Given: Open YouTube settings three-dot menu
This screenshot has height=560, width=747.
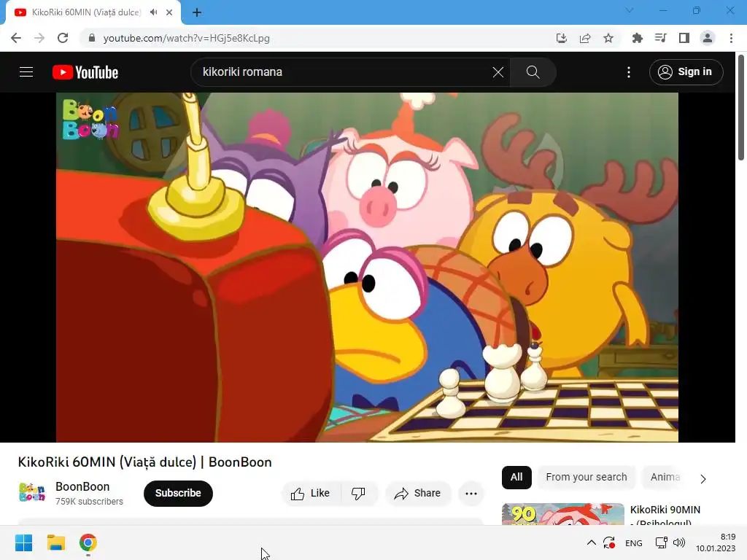Looking at the screenshot, I should coord(628,72).
